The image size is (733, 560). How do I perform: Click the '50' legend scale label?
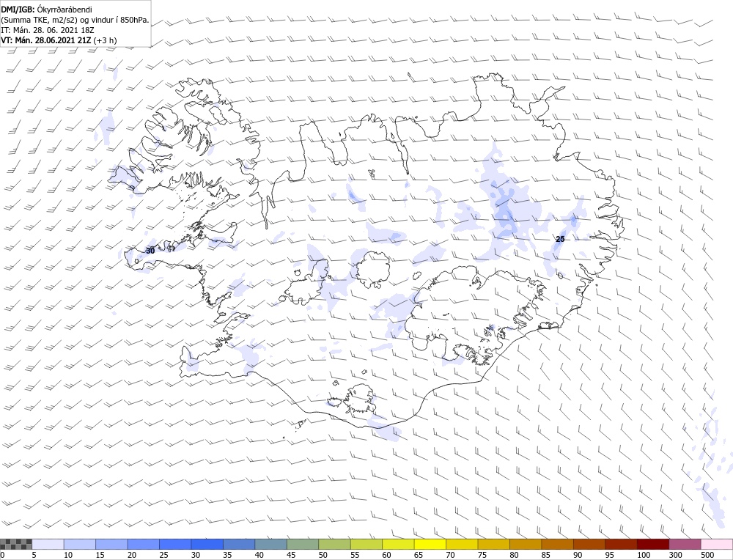click(x=323, y=555)
